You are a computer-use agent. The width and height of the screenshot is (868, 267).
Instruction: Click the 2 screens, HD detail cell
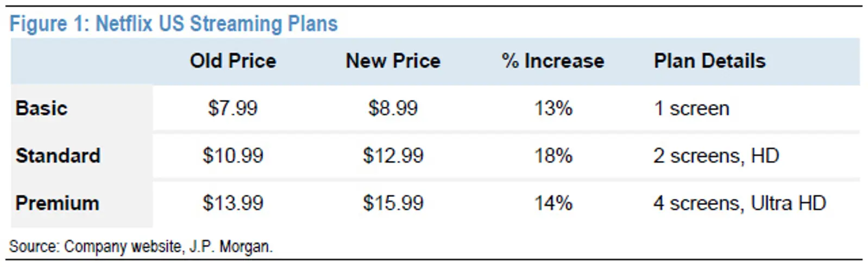(716, 156)
